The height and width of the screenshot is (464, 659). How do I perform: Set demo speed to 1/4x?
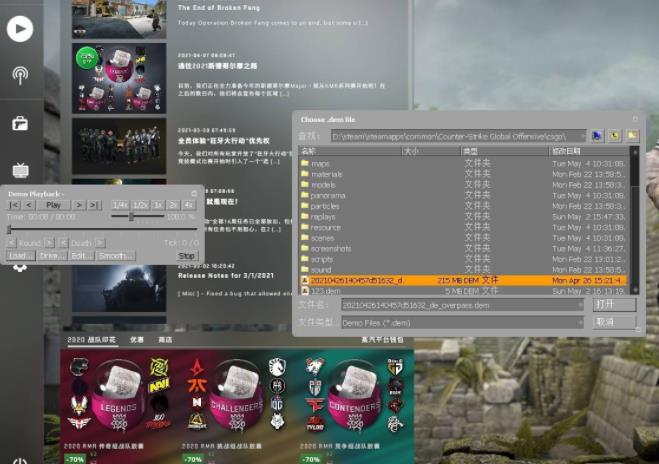(120, 205)
